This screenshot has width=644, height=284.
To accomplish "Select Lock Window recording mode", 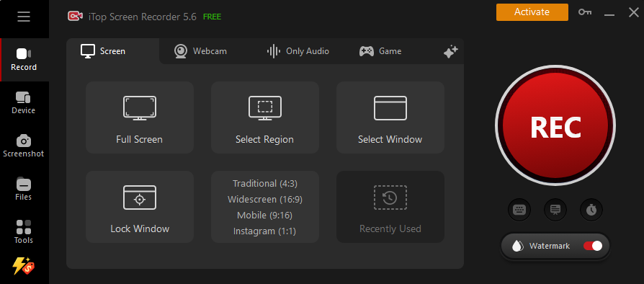I will pyautogui.click(x=140, y=207).
